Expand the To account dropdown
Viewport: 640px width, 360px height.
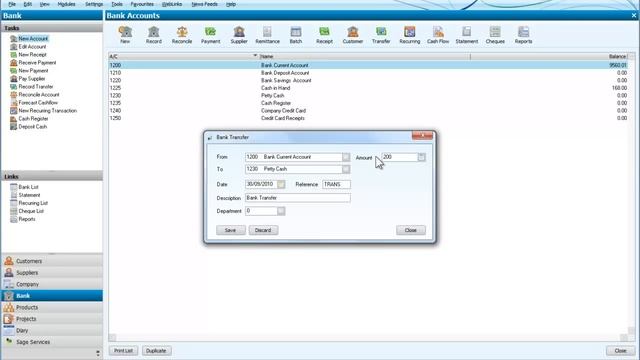(346, 169)
